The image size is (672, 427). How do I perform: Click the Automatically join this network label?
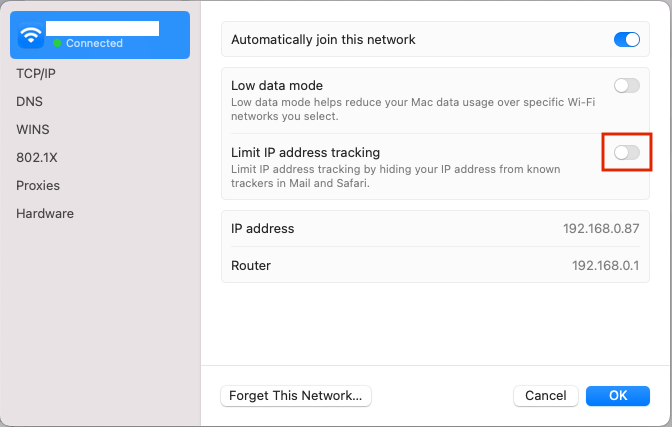tap(323, 40)
